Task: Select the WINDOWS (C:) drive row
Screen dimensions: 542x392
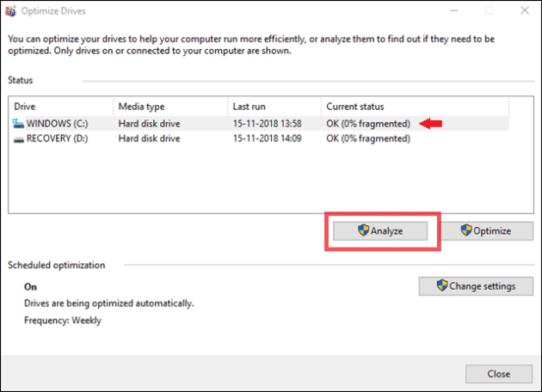Action: [261, 123]
